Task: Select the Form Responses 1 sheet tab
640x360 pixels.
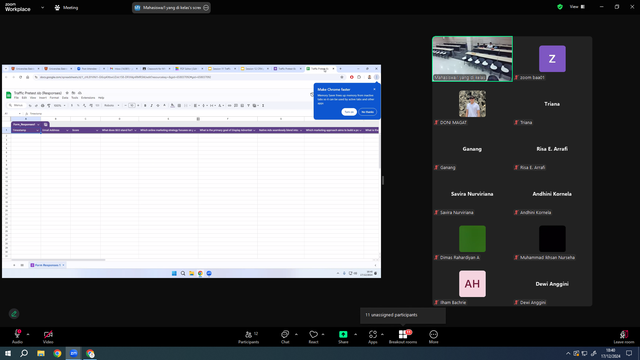Action: click(x=46, y=265)
